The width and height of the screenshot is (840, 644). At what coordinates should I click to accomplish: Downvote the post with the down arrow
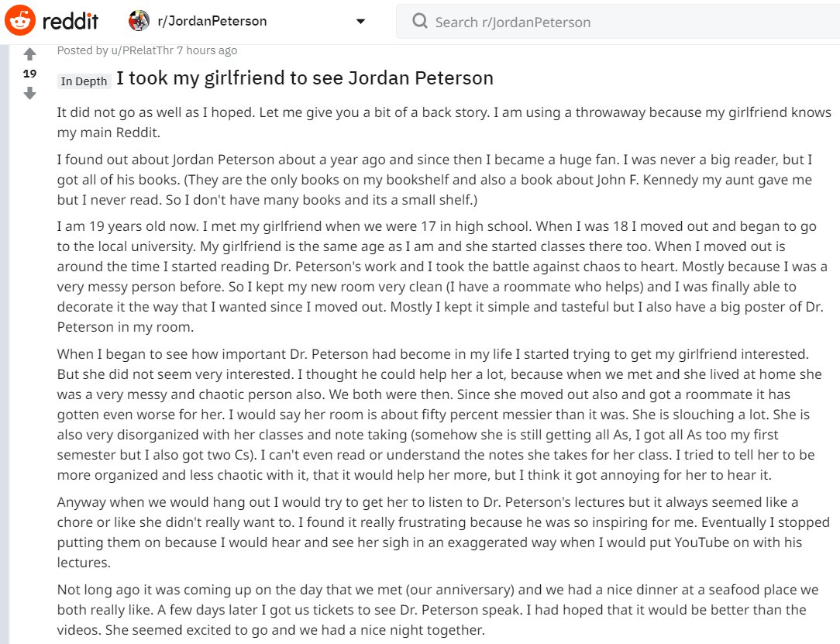coord(30,93)
